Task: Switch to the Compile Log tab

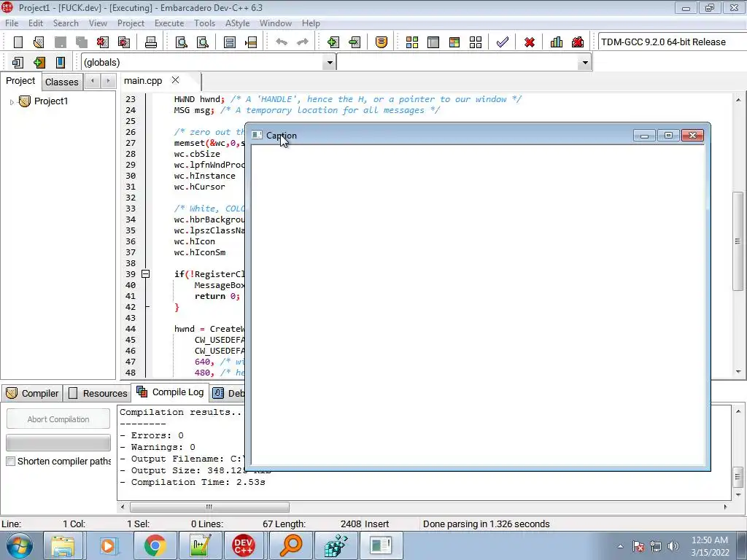Action: point(171,392)
